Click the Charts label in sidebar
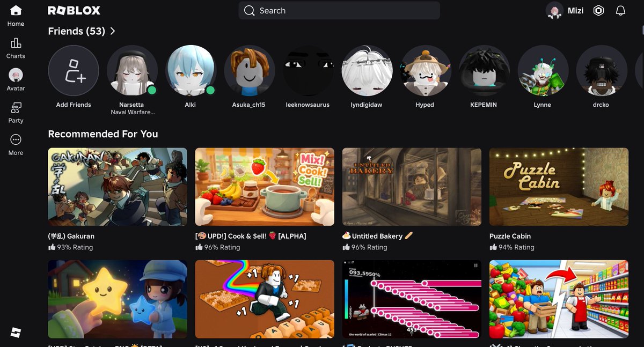The height and width of the screenshot is (347, 644). tap(16, 56)
